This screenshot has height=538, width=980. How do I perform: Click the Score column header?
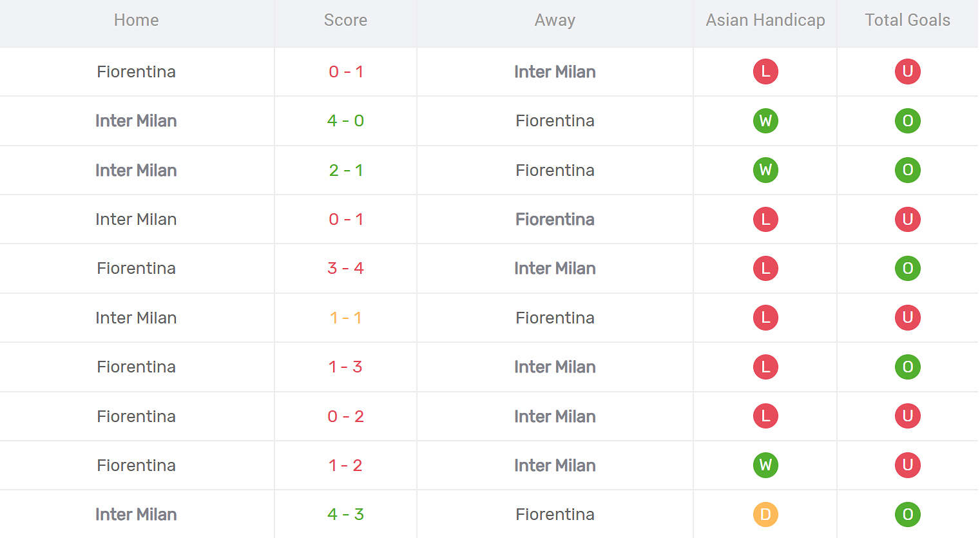click(345, 20)
